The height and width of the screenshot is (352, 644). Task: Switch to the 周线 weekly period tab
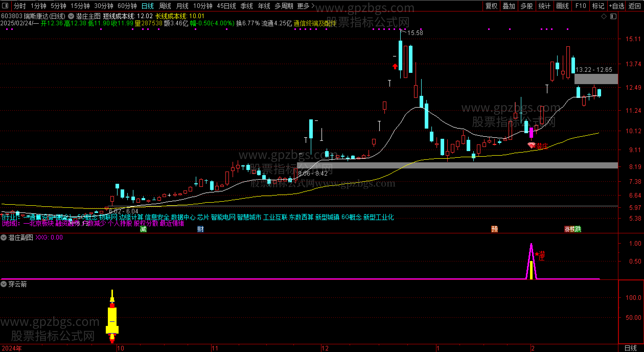pos(165,6)
